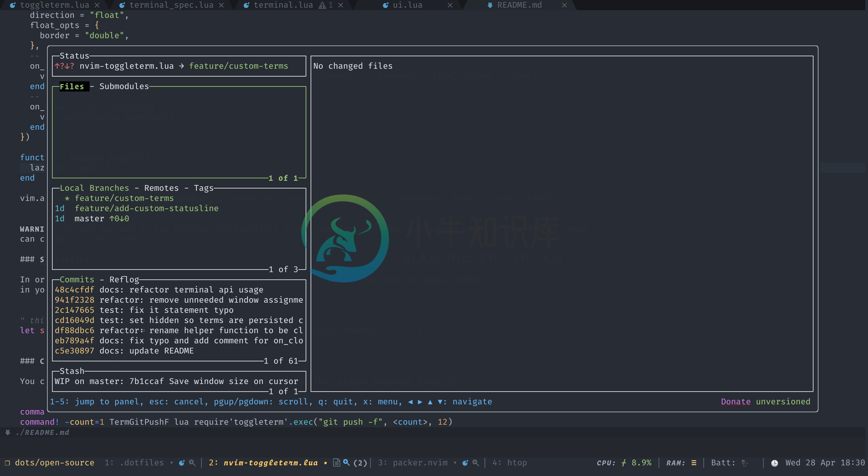
Task: Click the unversioned label in lazygit footer
Action: pos(783,402)
